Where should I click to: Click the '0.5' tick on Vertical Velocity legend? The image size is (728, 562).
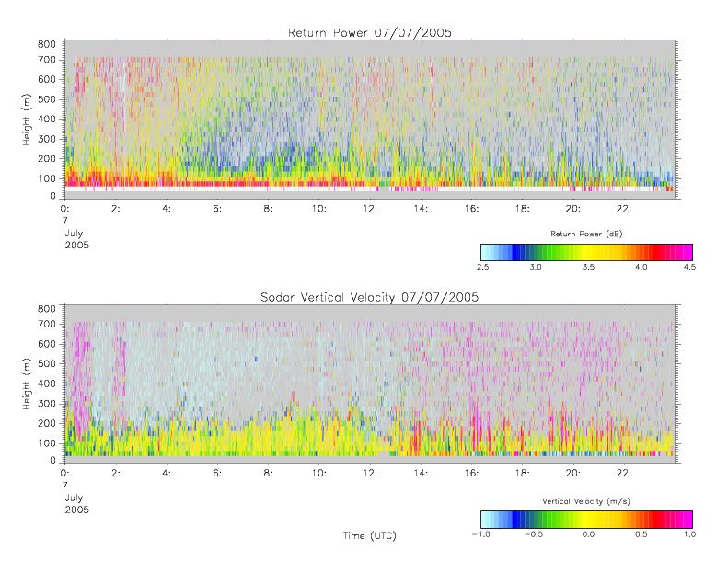641,534
